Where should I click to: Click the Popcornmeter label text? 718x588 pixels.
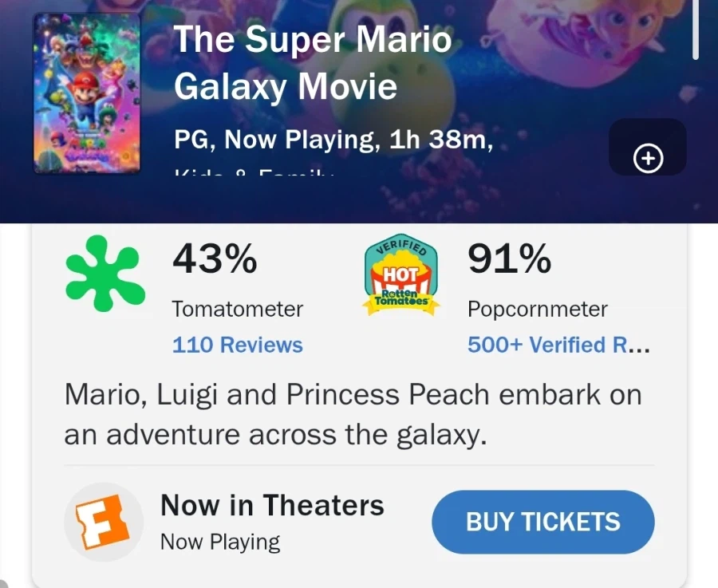(x=538, y=309)
